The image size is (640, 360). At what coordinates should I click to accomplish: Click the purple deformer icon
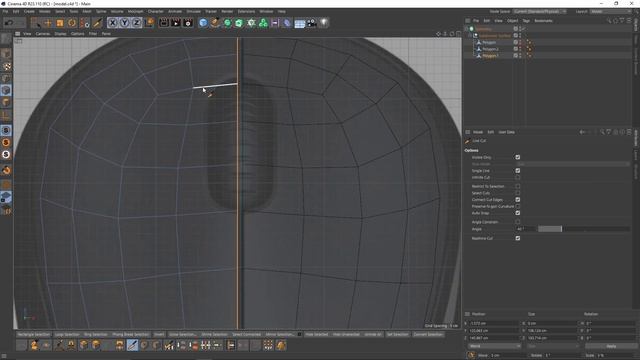coord(287,23)
